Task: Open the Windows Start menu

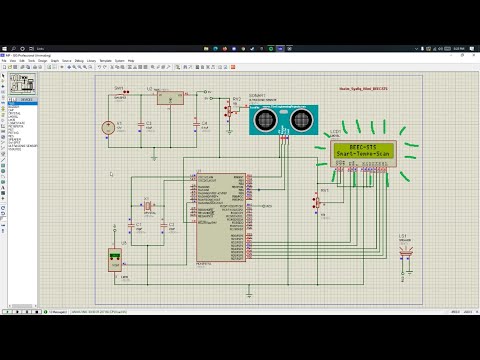Action: [4, 48]
